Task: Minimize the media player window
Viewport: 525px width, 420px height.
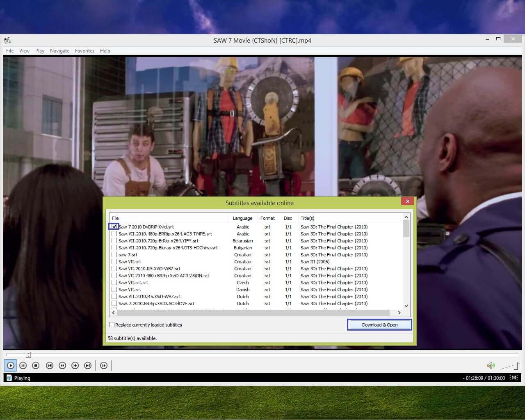Action: tap(487, 40)
